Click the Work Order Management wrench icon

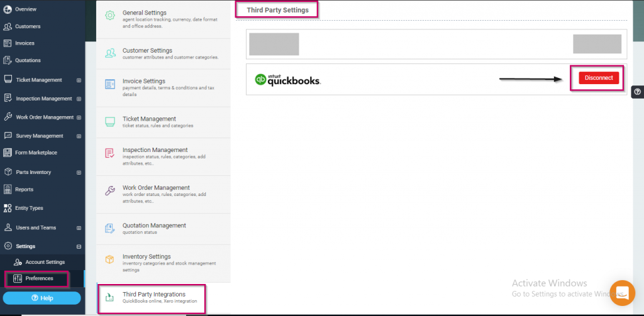[8, 117]
